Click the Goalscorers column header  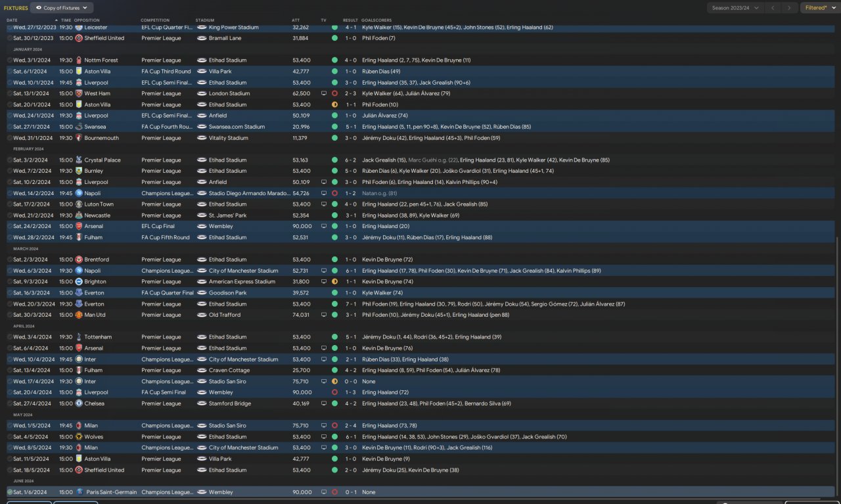tap(376, 20)
